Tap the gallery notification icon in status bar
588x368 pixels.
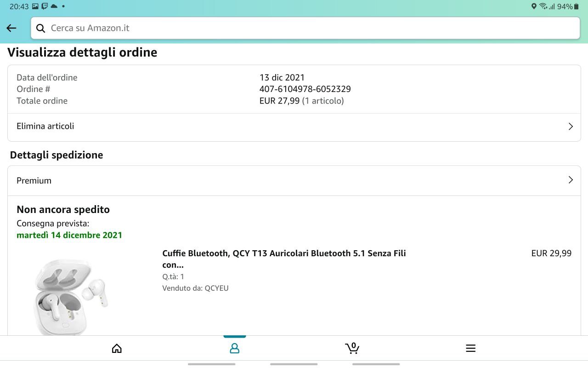[x=35, y=6]
